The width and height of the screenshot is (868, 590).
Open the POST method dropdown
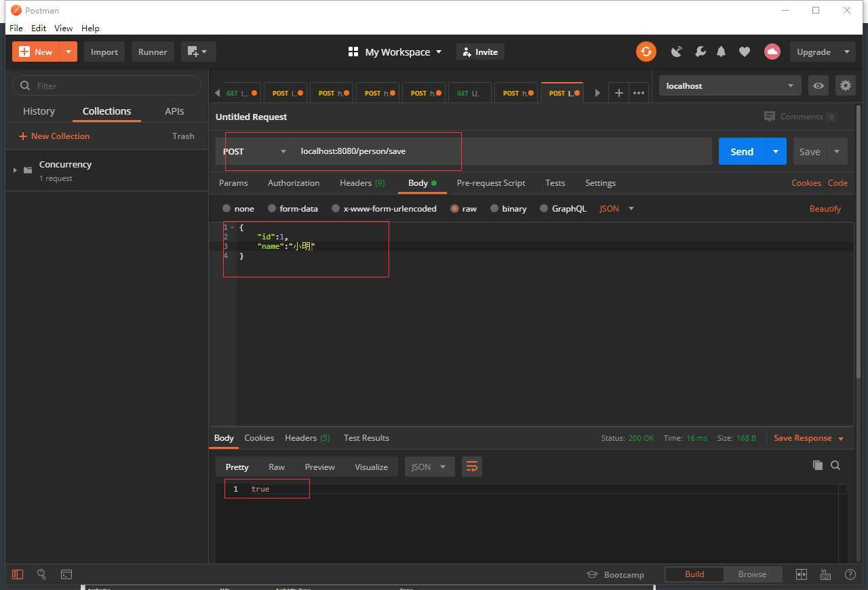coord(255,151)
